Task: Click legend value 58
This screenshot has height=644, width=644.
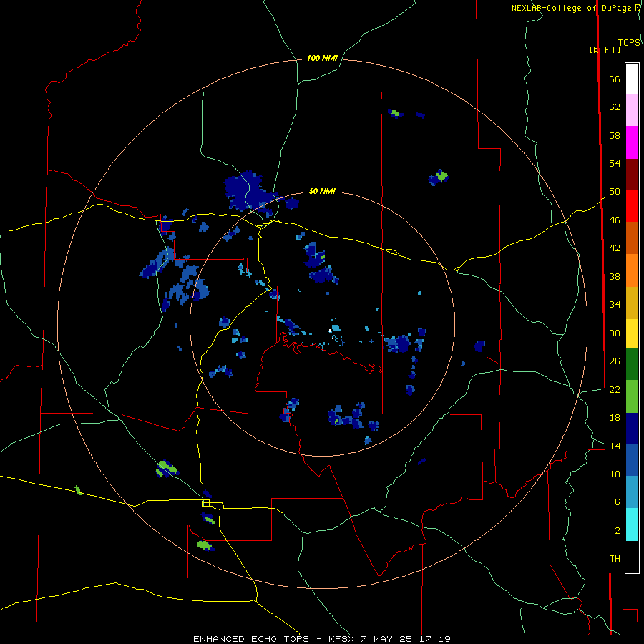Action: point(615,135)
